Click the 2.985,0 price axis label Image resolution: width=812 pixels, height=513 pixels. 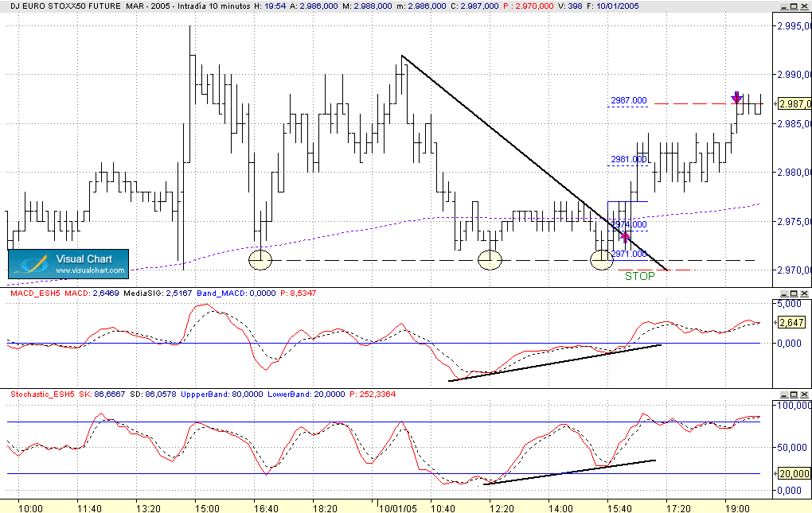(794, 123)
